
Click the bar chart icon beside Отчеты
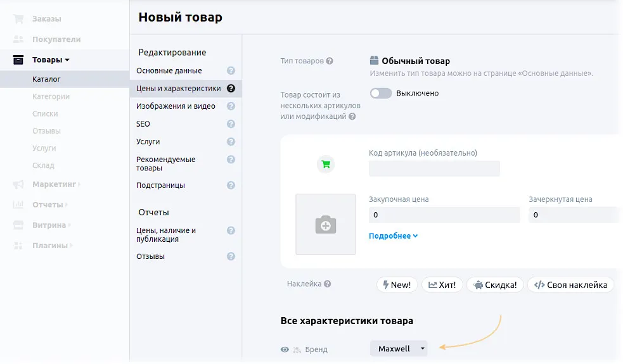click(18, 204)
